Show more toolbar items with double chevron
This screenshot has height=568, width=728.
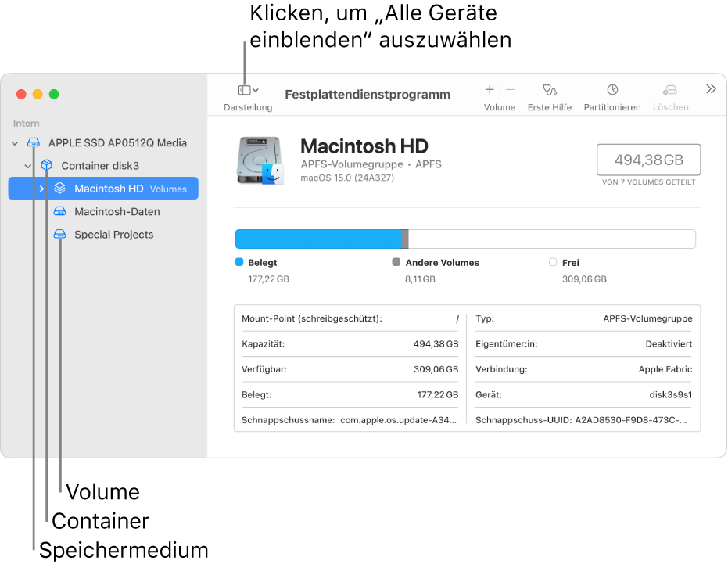point(711,89)
